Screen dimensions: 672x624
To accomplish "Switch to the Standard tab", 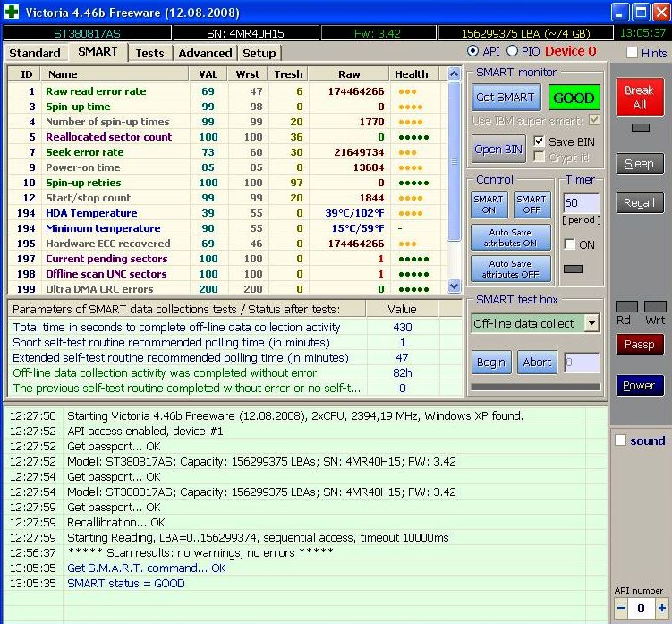I will click(x=35, y=53).
